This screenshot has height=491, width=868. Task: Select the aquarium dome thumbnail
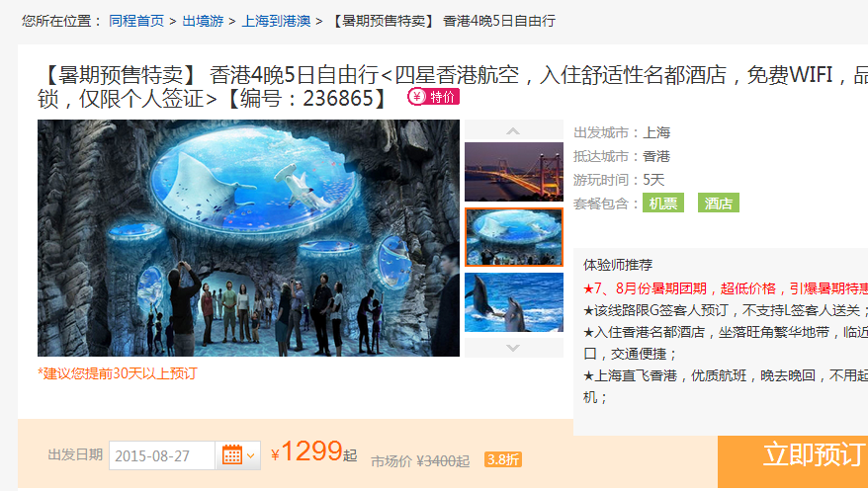click(514, 237)
